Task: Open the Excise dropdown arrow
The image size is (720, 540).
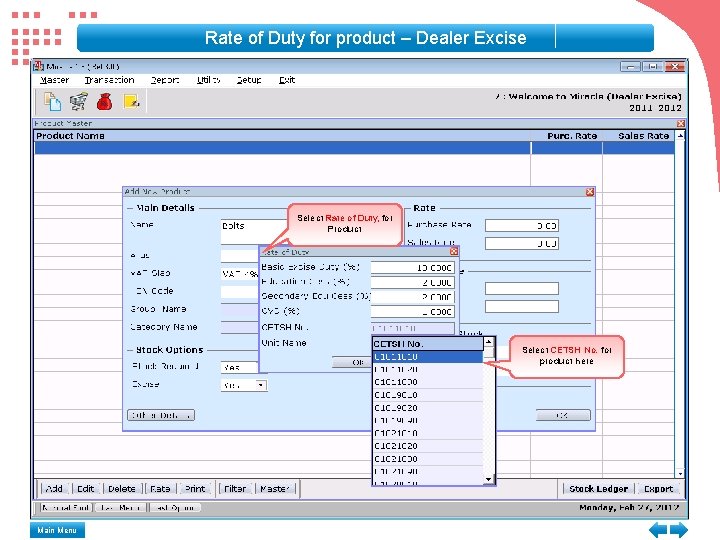Action: (261, 385)
